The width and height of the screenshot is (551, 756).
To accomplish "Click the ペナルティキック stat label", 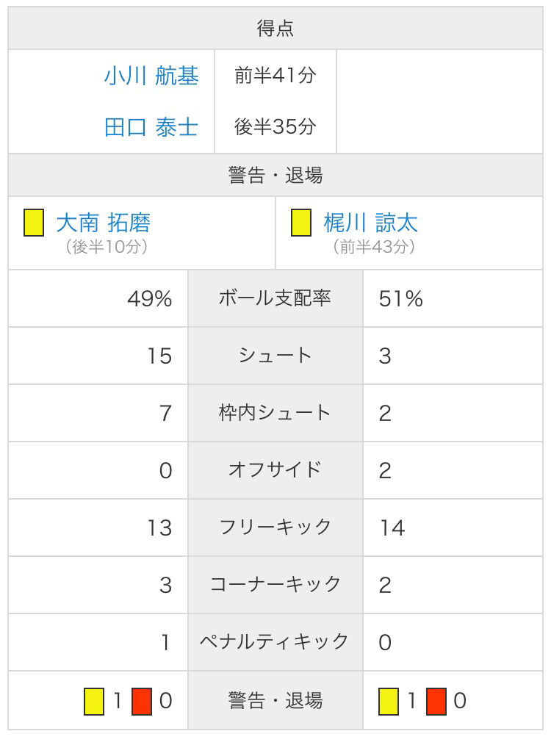I will 275,642.
